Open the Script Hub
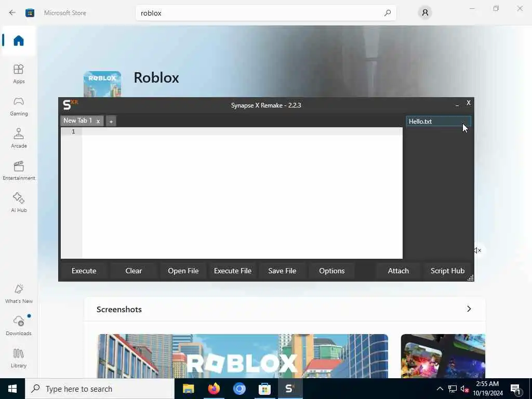Image resolution: width=532 pixels, height=399 pixels. tap(447, 271)
